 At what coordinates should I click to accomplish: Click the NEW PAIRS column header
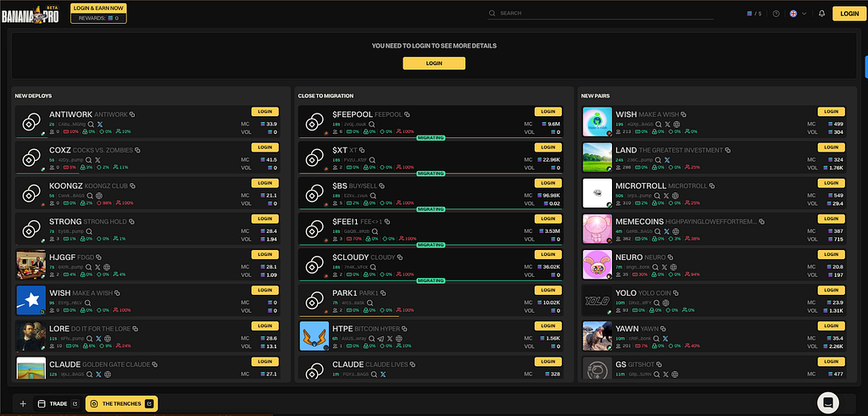[595, 96]
